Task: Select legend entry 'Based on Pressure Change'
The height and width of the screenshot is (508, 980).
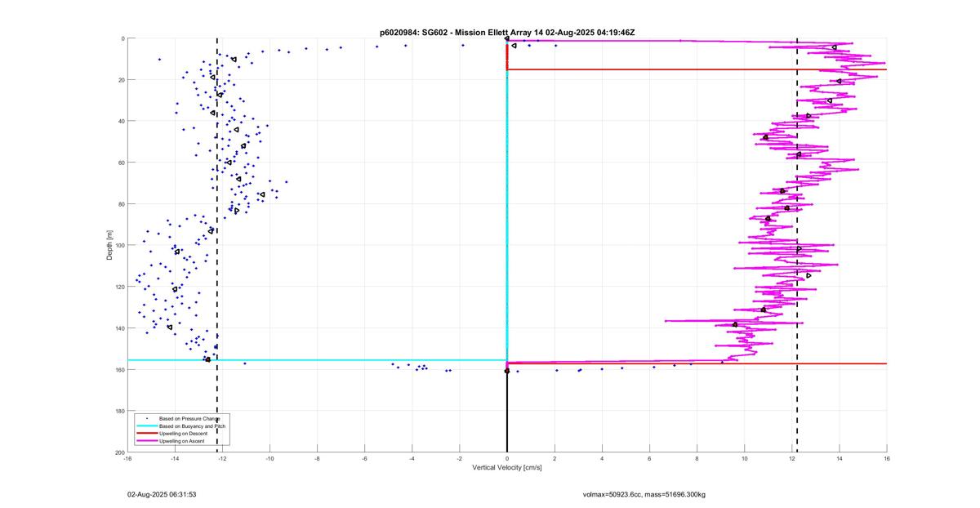Action: [189, 418]
